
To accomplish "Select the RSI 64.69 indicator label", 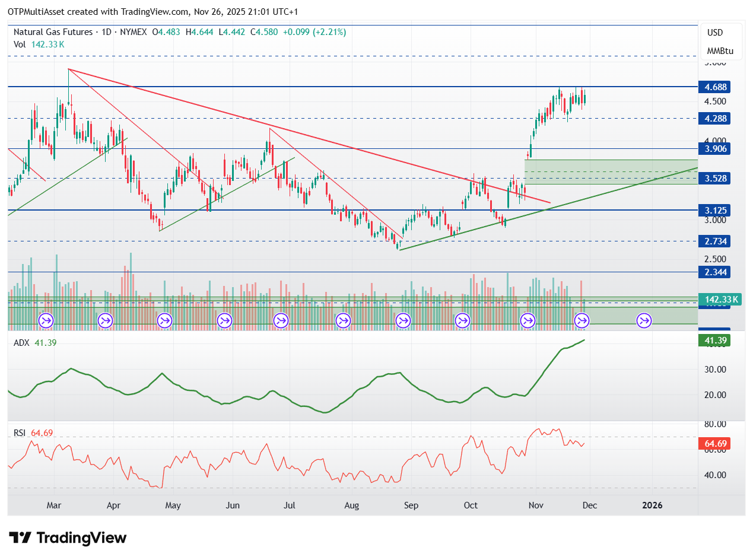I will coord(33,433).
